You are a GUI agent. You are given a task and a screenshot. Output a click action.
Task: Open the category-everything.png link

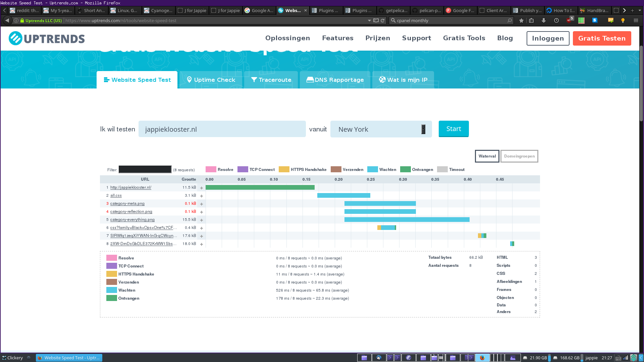(132, 220)
